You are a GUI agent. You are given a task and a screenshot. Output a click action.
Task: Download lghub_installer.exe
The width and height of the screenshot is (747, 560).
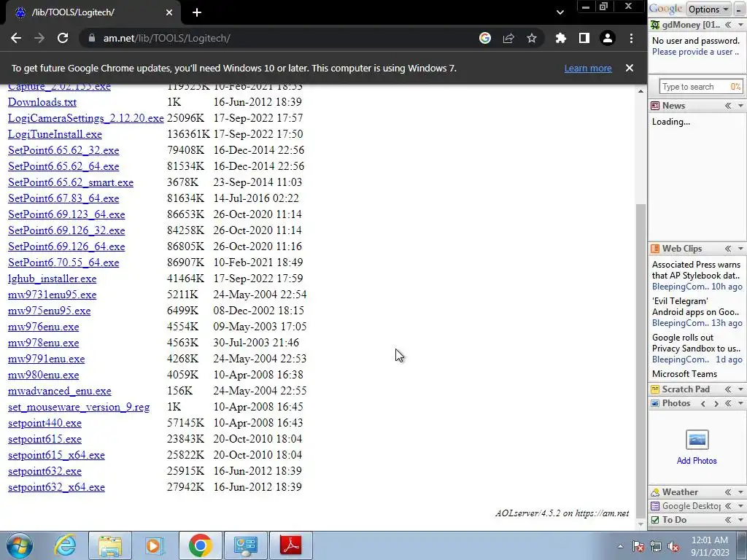pyautogui.click(x=52, y=279)
